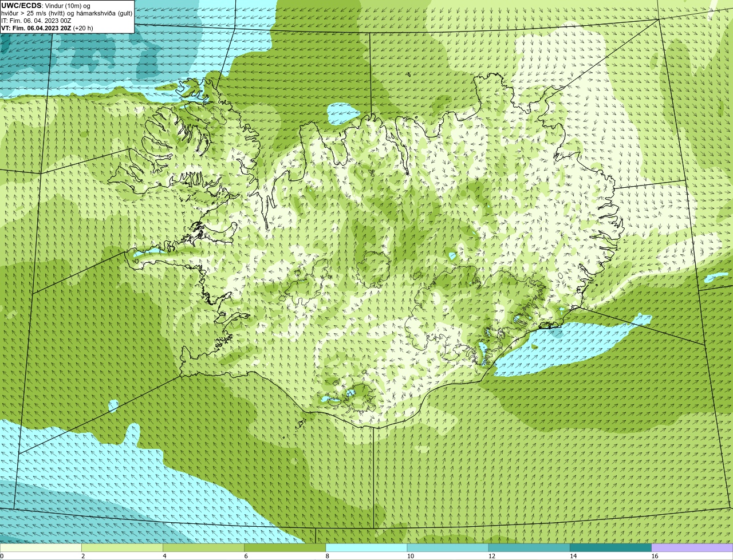Viewport: 733px width, 560px height.
Task: Click the 4–6 m/s green legend swatch
Action: [x=203, y=548]
